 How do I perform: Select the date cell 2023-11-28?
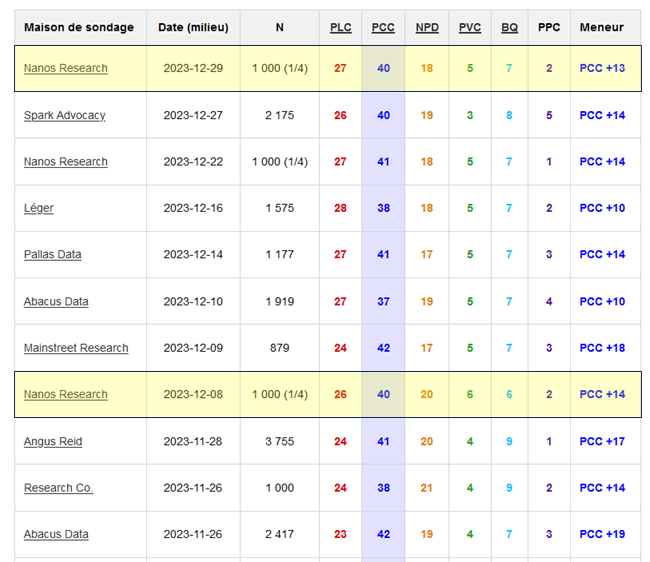tap(193, 441)
